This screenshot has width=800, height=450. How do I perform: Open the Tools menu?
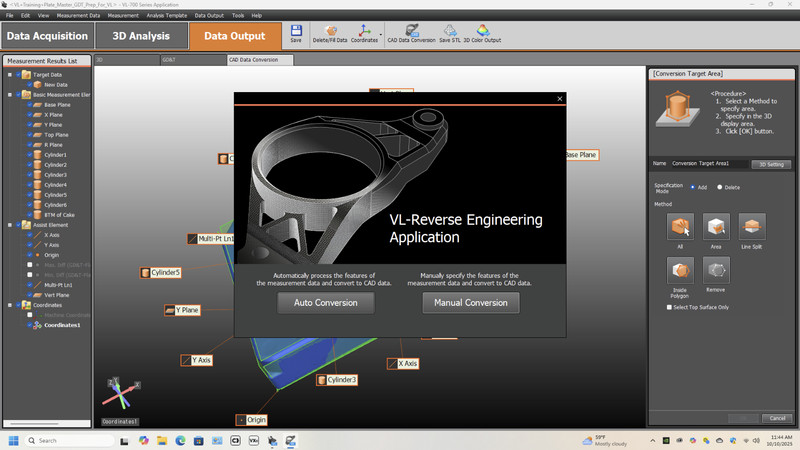click(x=238, y=15)
